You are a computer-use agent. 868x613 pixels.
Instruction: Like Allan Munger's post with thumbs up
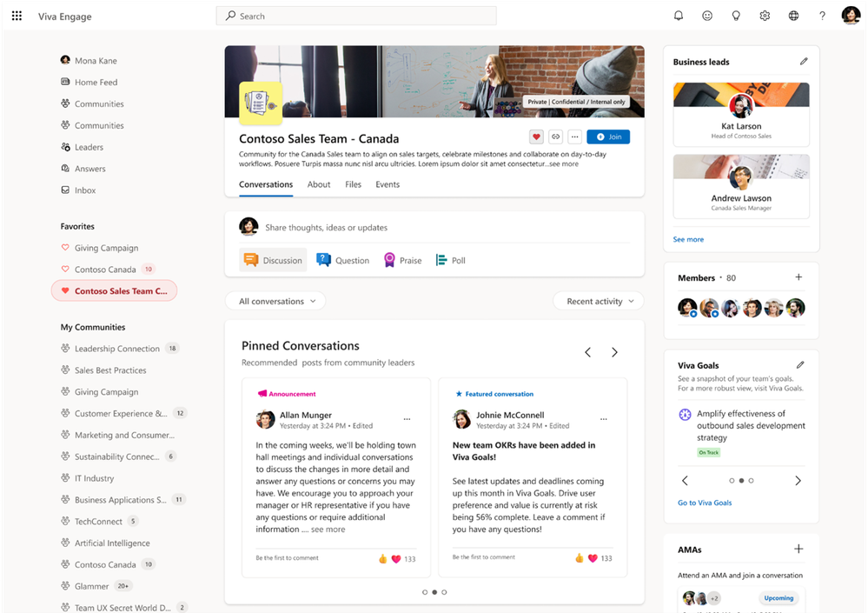382,559
